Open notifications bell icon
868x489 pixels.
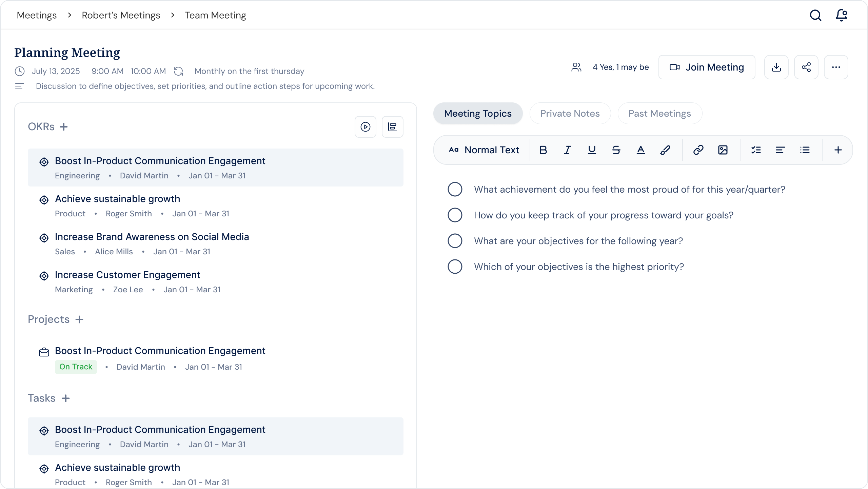[841, 15]
